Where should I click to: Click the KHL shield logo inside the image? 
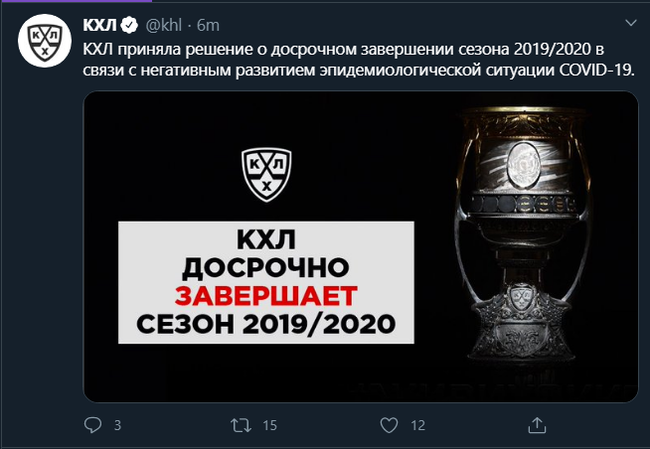click(267, 175)
